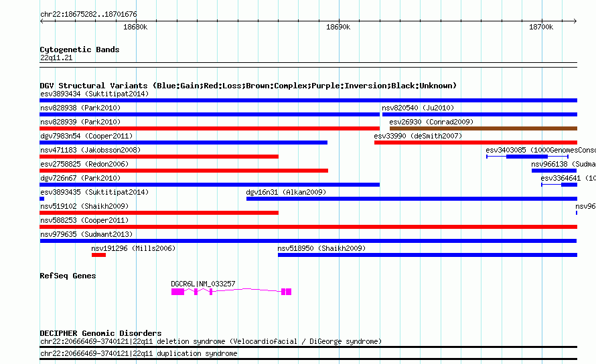Select the dgv726n67 (Park2010) variant label

(80, 178)
